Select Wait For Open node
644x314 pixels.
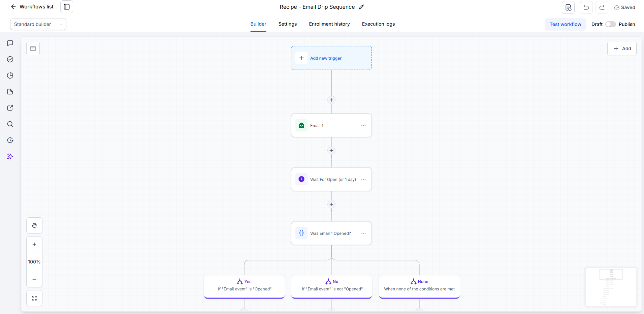coord(331,179)
